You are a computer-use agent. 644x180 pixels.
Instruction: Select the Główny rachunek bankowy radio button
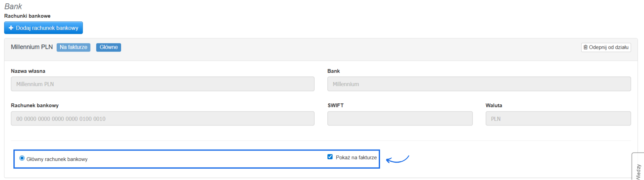(x=22, y=158)
